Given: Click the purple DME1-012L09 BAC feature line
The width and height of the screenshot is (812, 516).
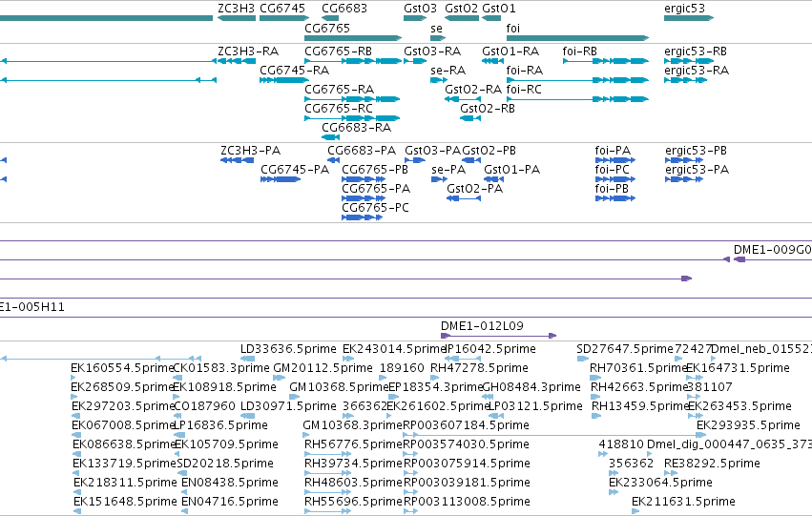Looking at the screenshot, I should pos(498,336).
